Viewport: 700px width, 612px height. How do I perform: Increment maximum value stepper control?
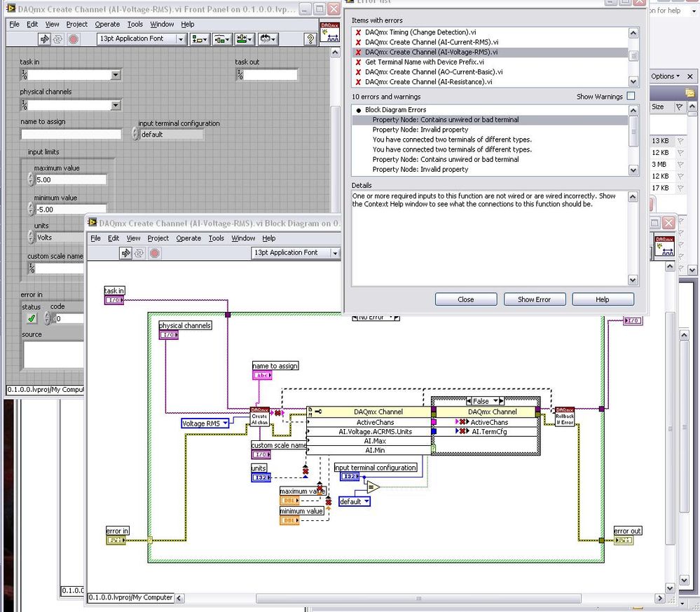pos(31,177)
